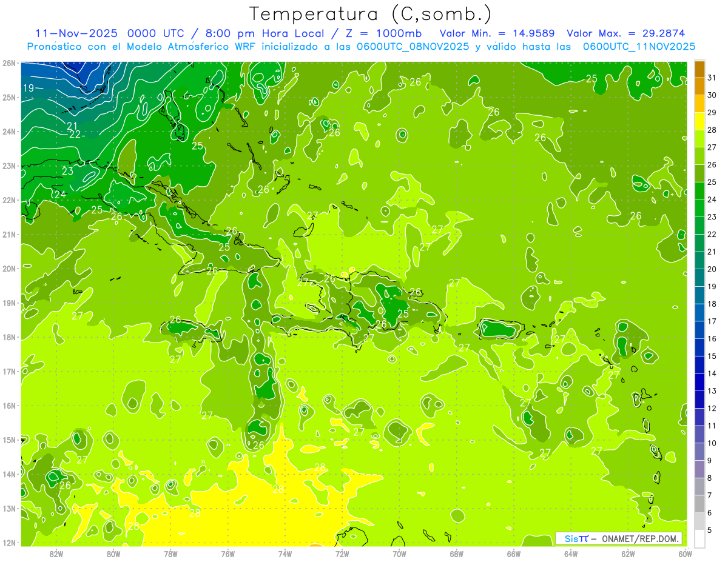Screen dimensions: 728x562
Task: Click the longitude label "74W"
Action: click(x=285, y=554)
